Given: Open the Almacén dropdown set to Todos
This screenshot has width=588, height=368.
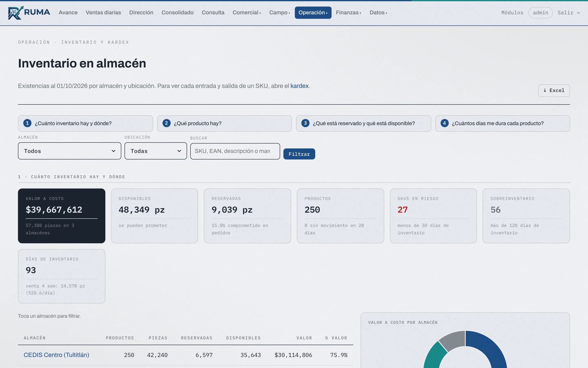Looking at the screenshot, I should (69, 151).
